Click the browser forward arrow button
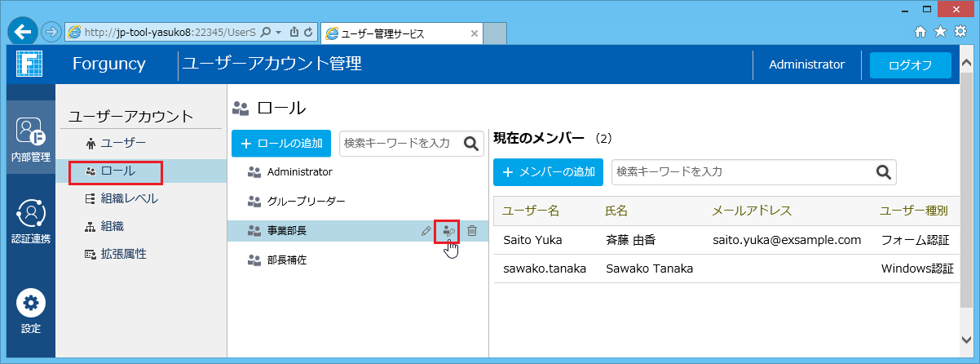980x364 pixels. (x=51, y=33)
